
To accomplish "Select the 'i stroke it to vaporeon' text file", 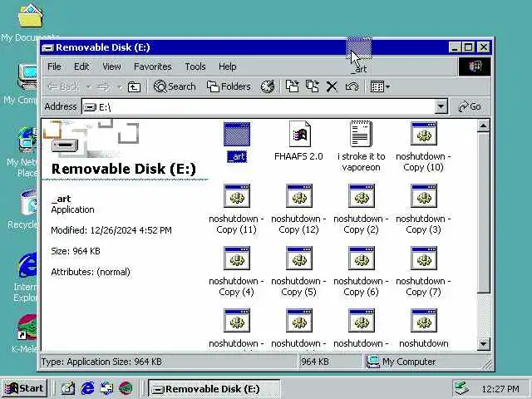I will click(361, 134).
